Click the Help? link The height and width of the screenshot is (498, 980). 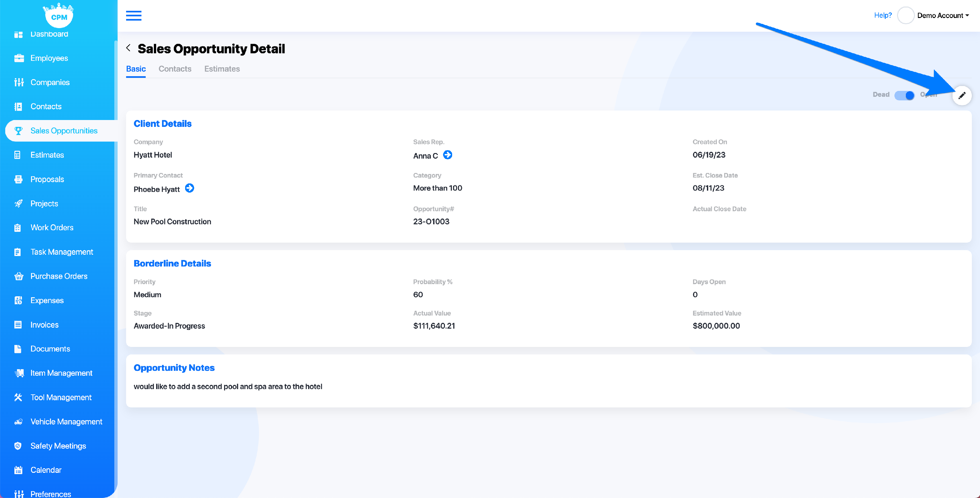click(x=883, y=15)
